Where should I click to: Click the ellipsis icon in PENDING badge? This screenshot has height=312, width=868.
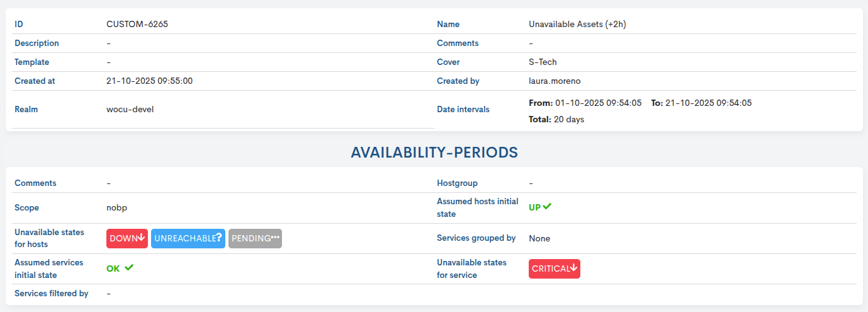pyautogui.click(x=275, y=238)
